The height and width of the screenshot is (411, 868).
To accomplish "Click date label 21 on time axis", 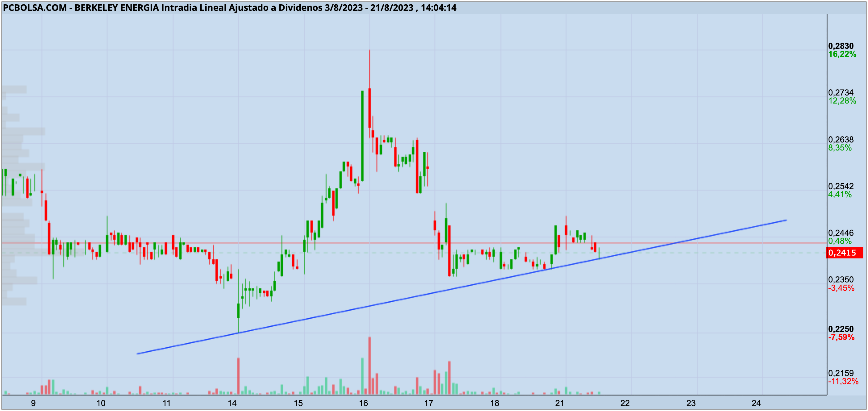I will pos(560,403).
